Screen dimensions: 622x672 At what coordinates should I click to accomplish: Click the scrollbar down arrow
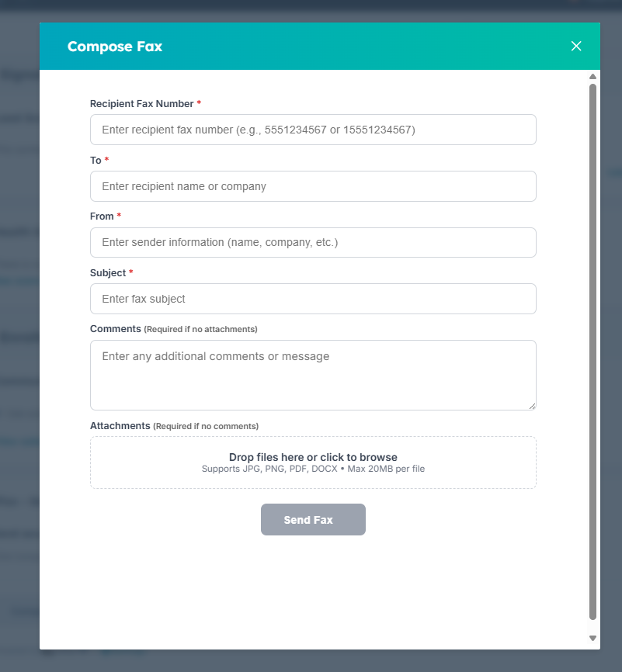tap(592, 638)
